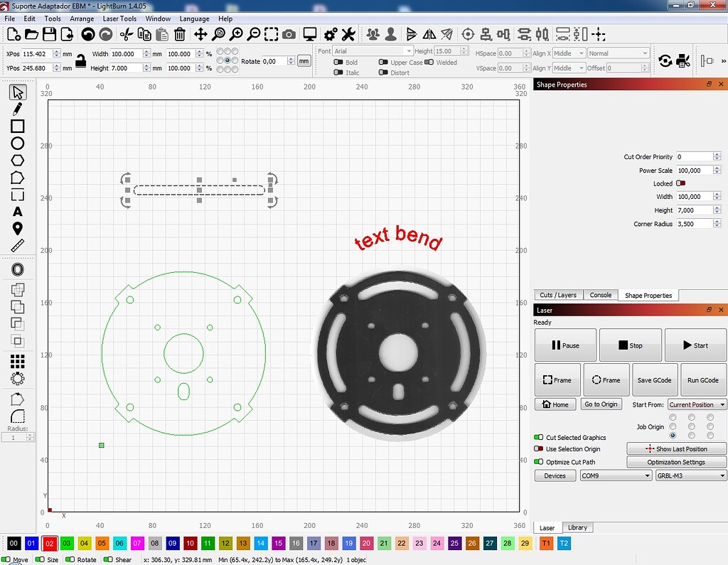Image resolution: width=728 pixels, height=565 pixels.
Task: Activate the Text tool
Action: coord(18,211)
